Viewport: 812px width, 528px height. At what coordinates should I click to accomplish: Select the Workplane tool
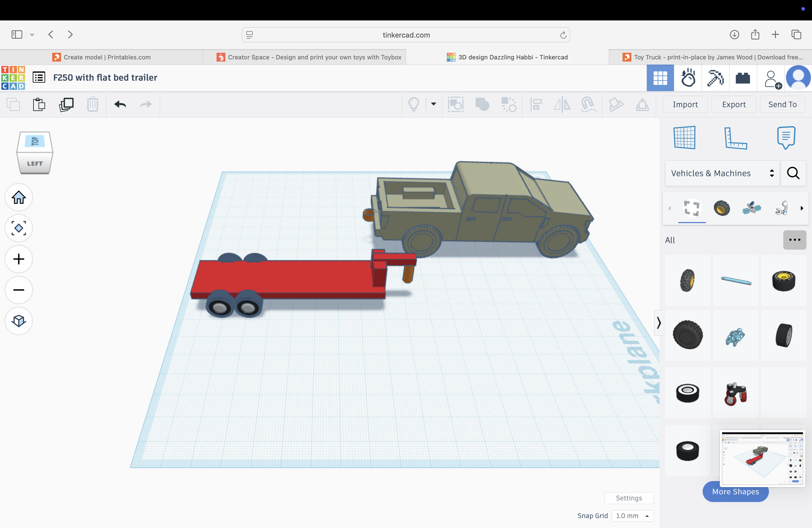pyautogui.click(x=684, y=138)
